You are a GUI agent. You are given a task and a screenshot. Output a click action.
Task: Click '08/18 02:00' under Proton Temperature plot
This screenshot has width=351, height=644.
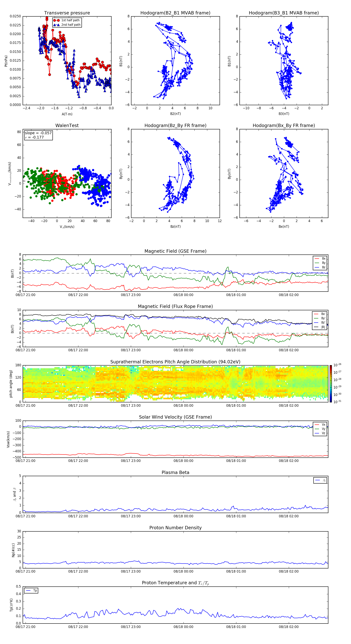(289, 627)
